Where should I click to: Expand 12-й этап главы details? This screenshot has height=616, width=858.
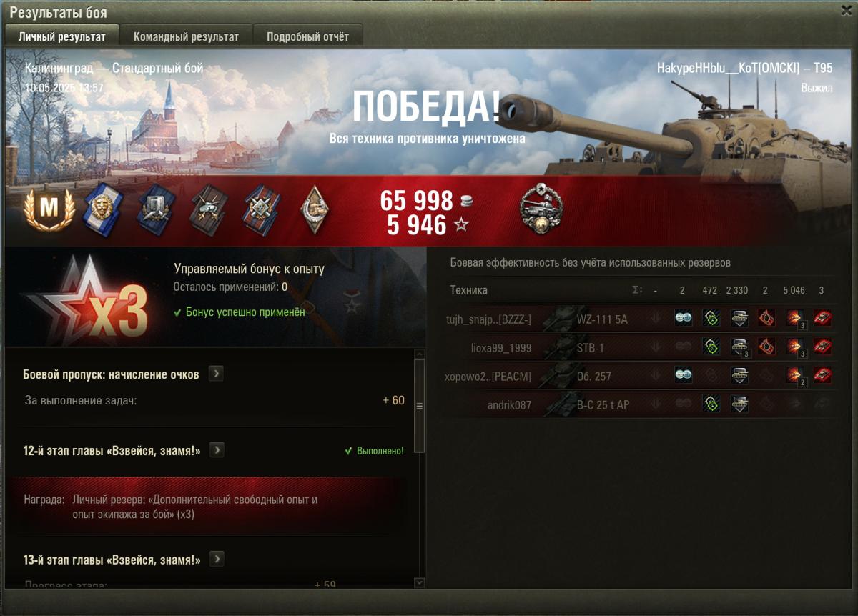click(x=217, y=450)
